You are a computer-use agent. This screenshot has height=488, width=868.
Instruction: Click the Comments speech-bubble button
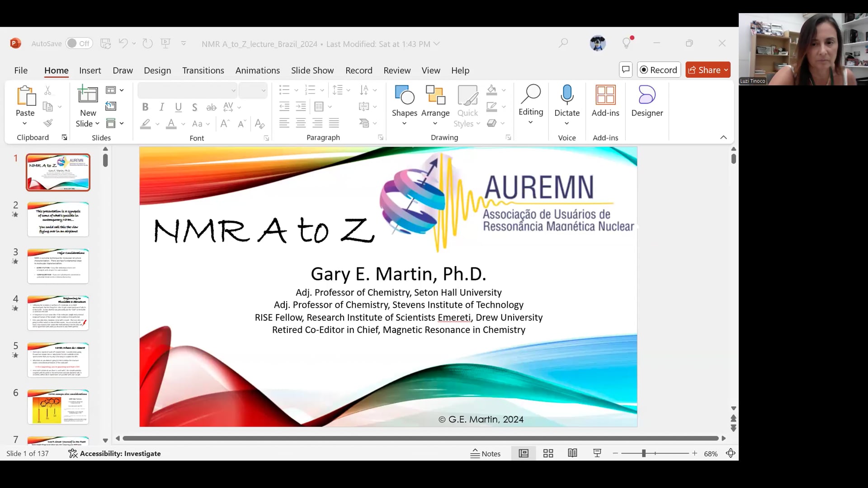point(626,70)
